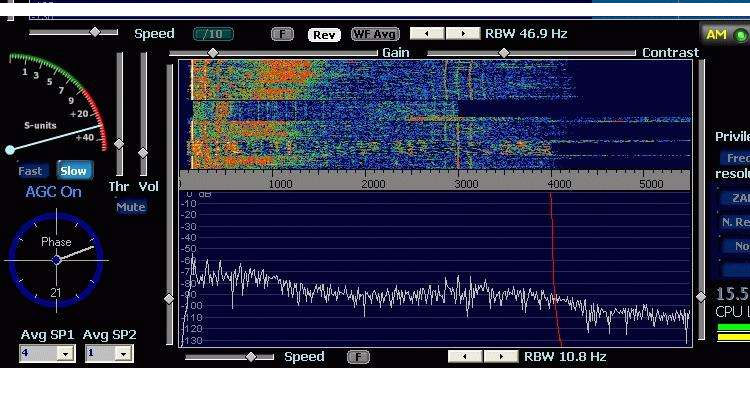Toggle the lower spectrum F button

358,357
